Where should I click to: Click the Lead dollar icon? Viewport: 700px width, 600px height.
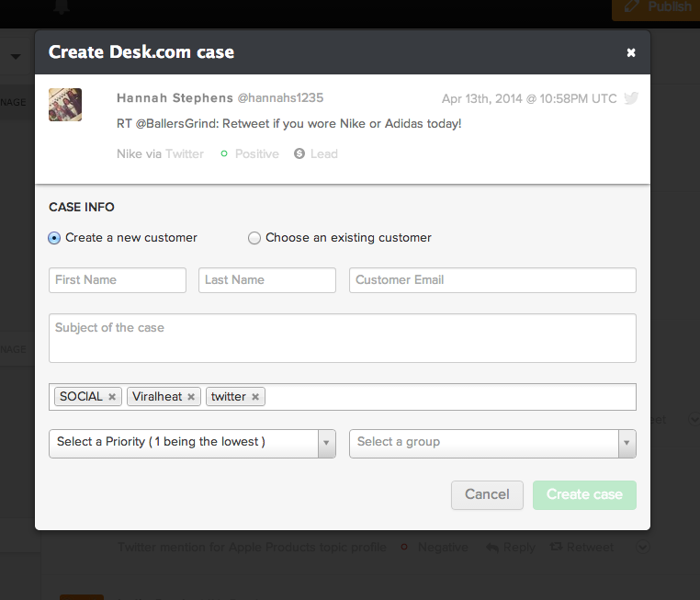click(299, 154)
